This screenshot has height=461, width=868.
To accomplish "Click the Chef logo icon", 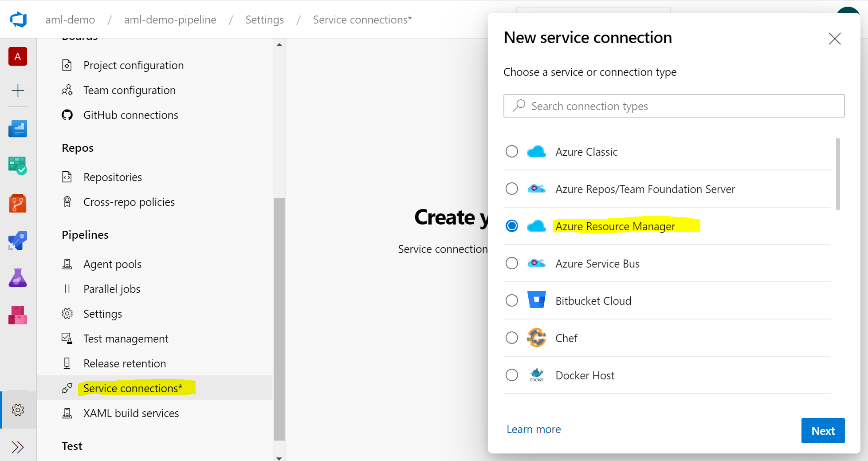I will tap(537, 338).
